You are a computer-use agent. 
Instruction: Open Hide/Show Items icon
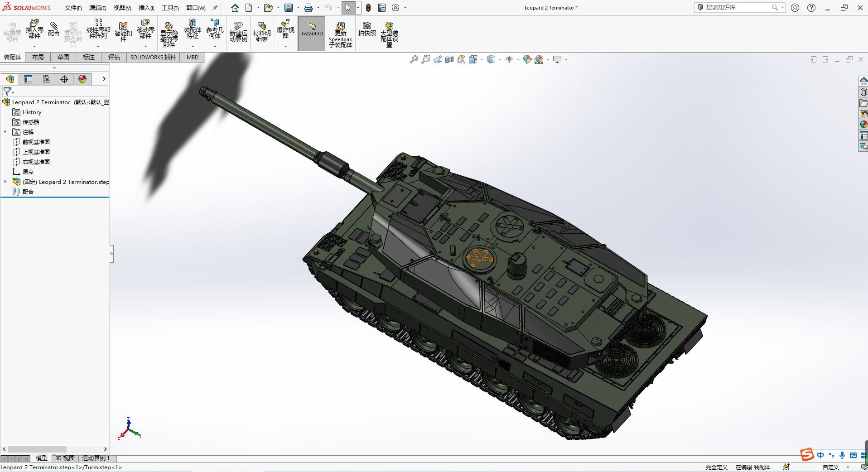pyautogui.click(x=509, y=59)
